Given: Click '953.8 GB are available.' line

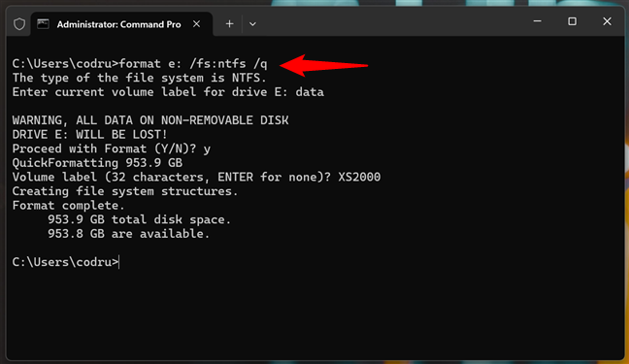Looking at the screenshot, I should coord(129,234).
